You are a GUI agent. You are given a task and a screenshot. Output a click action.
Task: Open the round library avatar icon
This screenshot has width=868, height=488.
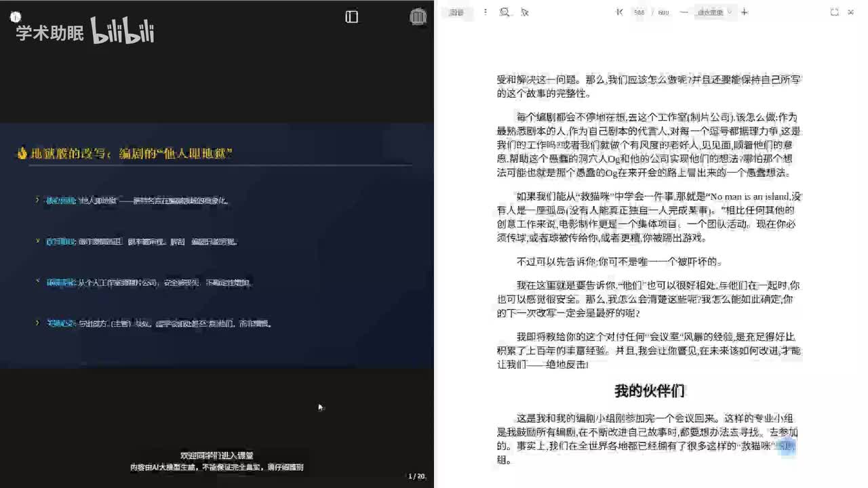coord(418,17)
